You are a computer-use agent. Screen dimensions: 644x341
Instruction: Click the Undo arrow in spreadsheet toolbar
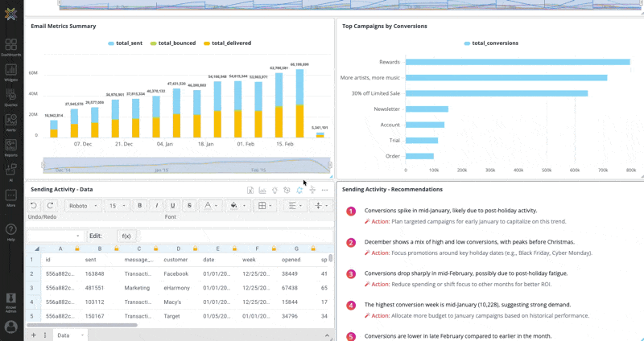pos(34,206)
